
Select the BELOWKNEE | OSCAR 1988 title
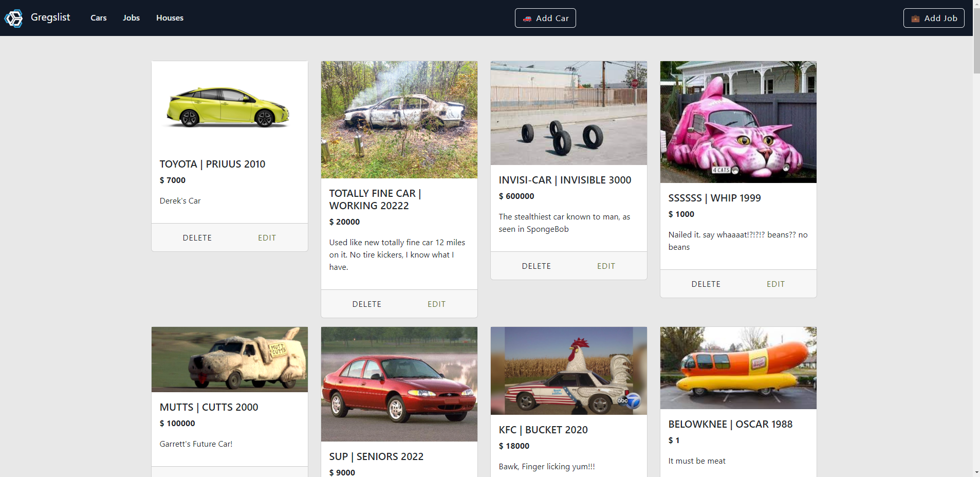click(x=730, y=424)
